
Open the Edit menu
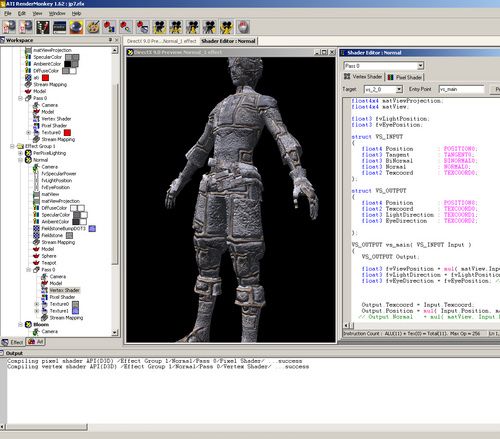22,13
